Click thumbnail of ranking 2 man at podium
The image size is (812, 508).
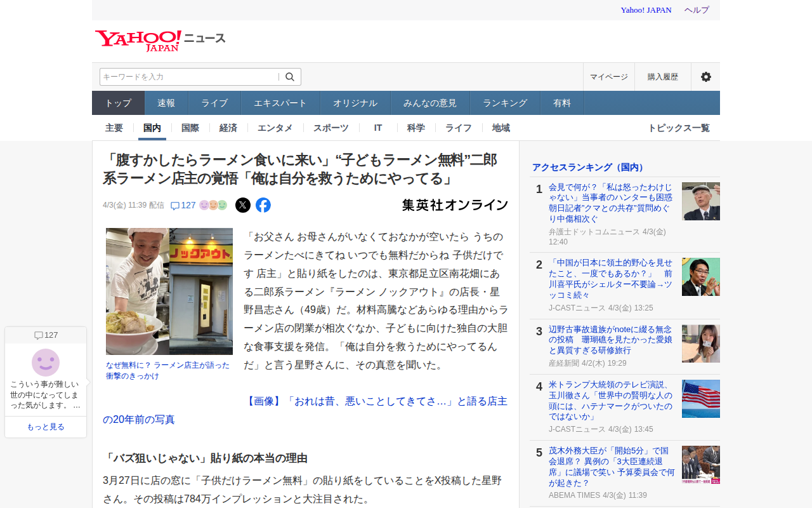[x=701, y=277]
